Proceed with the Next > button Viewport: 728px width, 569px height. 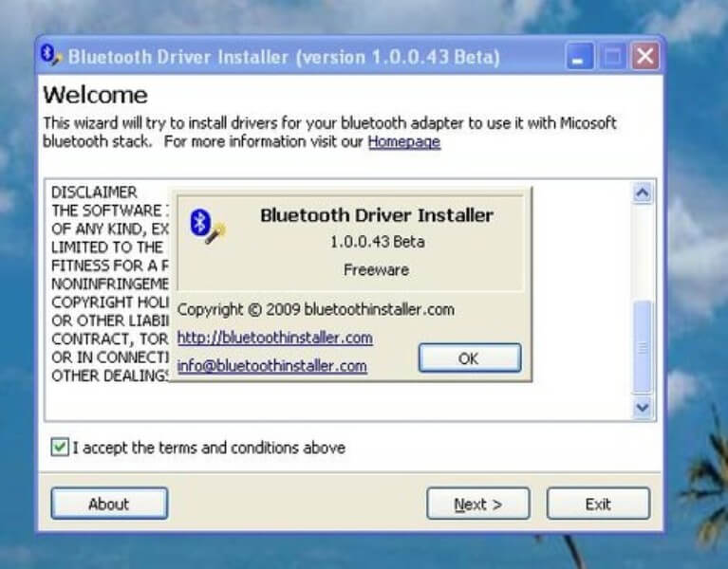(x=477, y=504)
